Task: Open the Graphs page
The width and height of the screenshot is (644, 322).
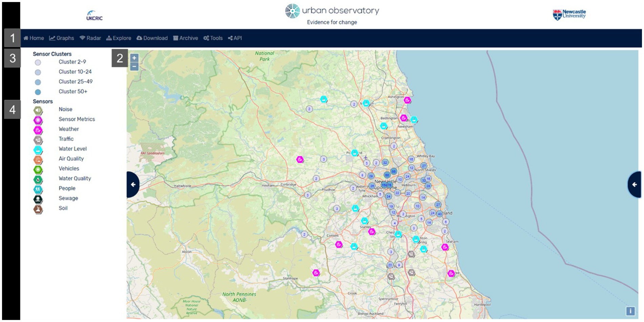Action: 62,38
